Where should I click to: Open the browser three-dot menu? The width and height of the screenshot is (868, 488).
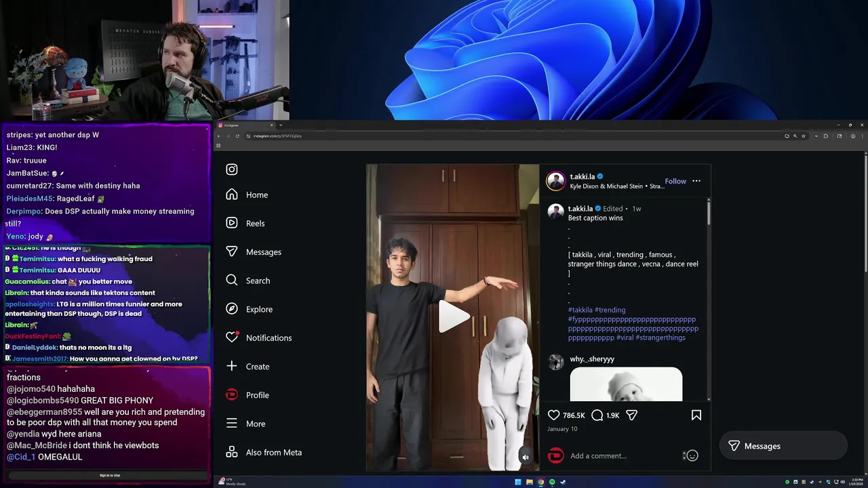tap(863, 136)
